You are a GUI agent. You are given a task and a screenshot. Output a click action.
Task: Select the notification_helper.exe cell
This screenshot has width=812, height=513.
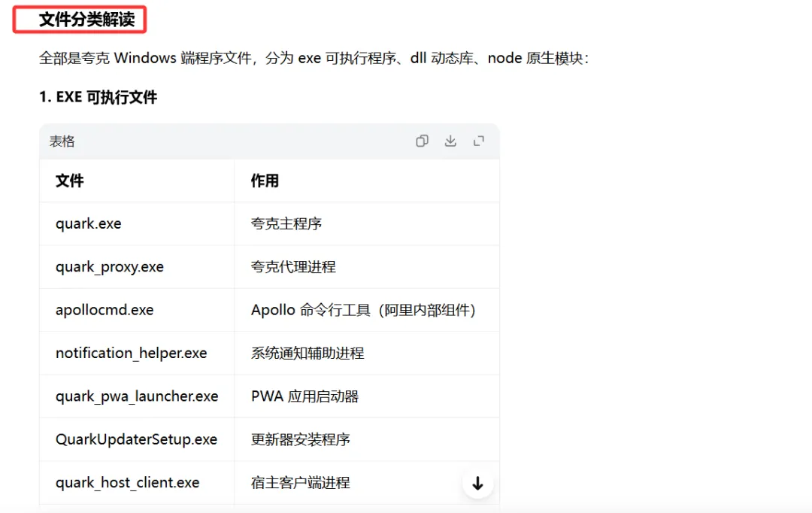coord(137,353)
